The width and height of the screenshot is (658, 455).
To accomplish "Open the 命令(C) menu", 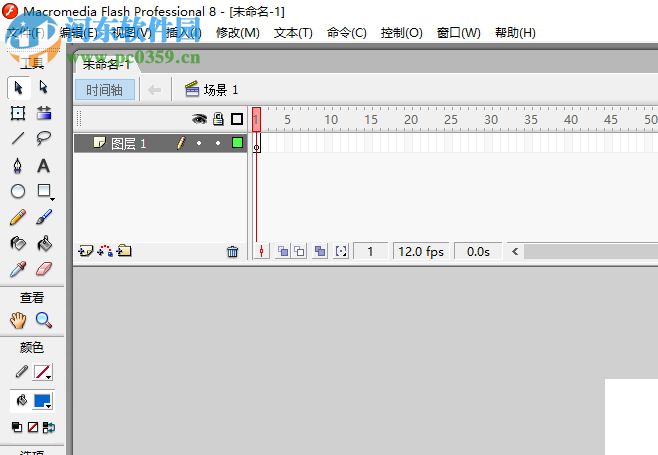I will point(347,32).
